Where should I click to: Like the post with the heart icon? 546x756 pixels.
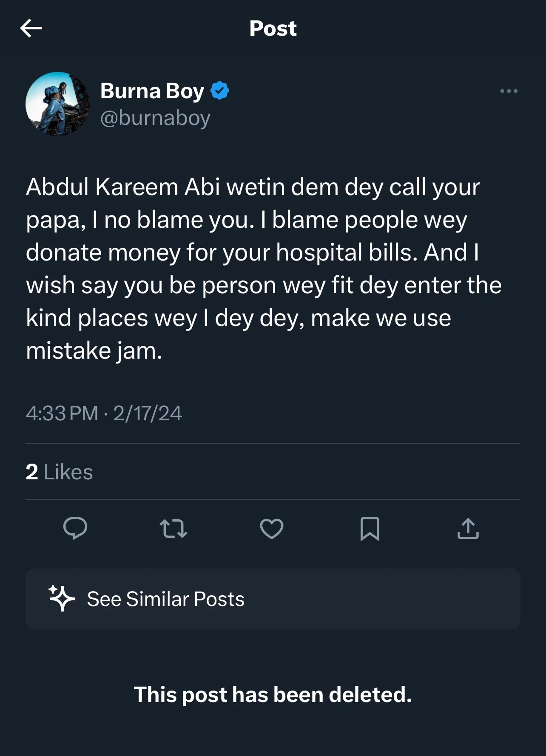coord(272,529)
